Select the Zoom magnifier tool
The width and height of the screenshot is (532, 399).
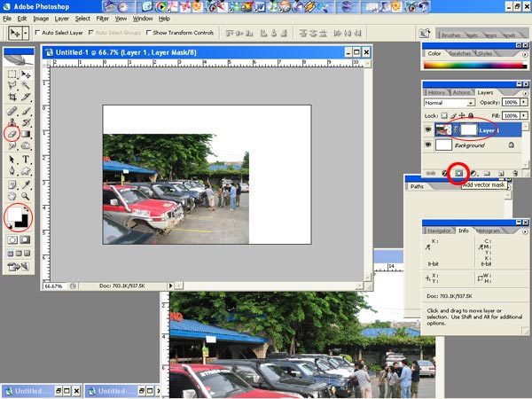coord(26,197)
